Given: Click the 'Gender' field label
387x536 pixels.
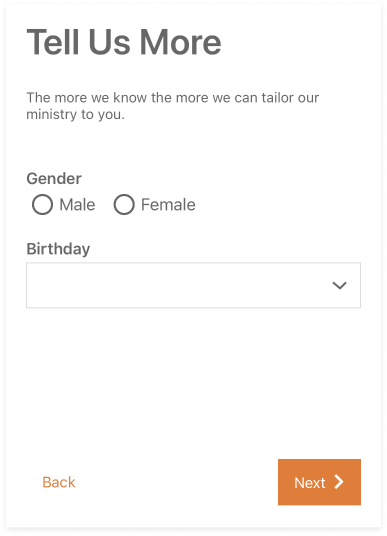Looking at the screenshot, I should (54, 178).
